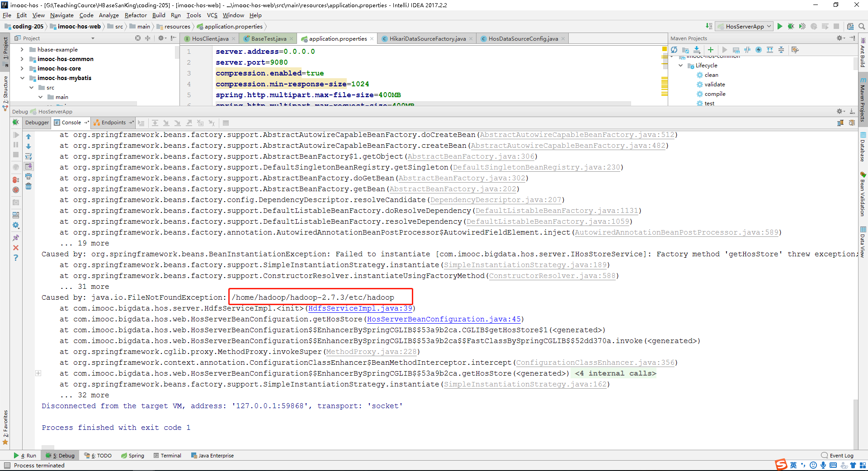Close debug session with red X

[x=16, y=248]
